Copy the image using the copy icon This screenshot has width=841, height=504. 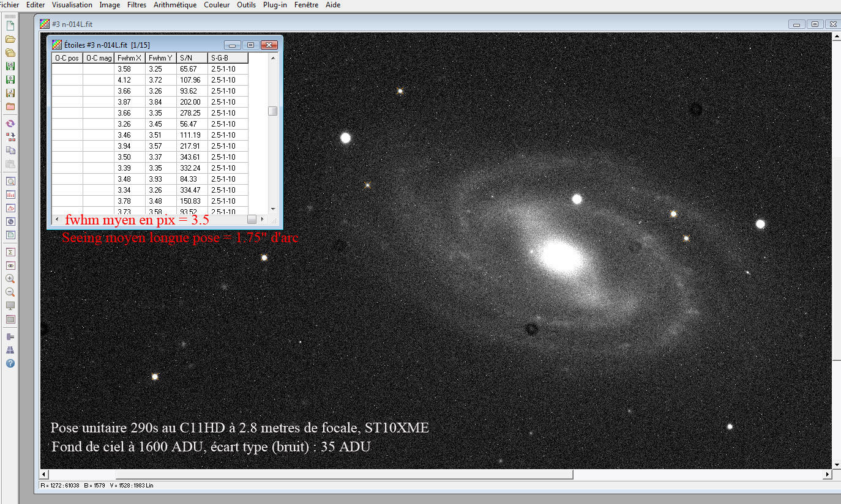click(x=10, y=150)
